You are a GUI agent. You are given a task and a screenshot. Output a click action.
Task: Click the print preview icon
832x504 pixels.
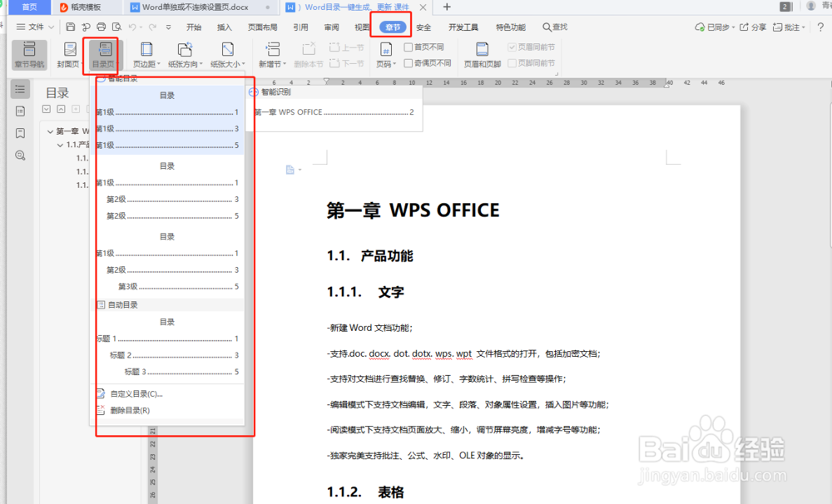(116, 27)
